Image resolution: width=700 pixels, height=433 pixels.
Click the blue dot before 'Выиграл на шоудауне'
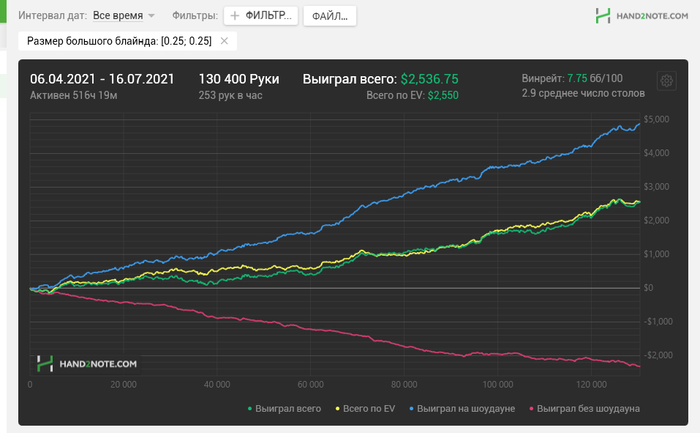click(x=412, y=408)
